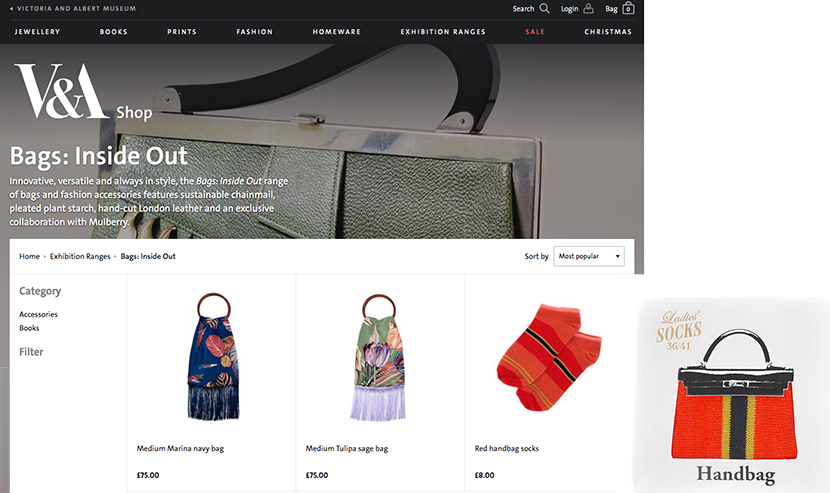This screenshot has height=493, width=830.
Task: Open the Medium Marina navy bag thumbnail
Action: [x=213, y=357]
